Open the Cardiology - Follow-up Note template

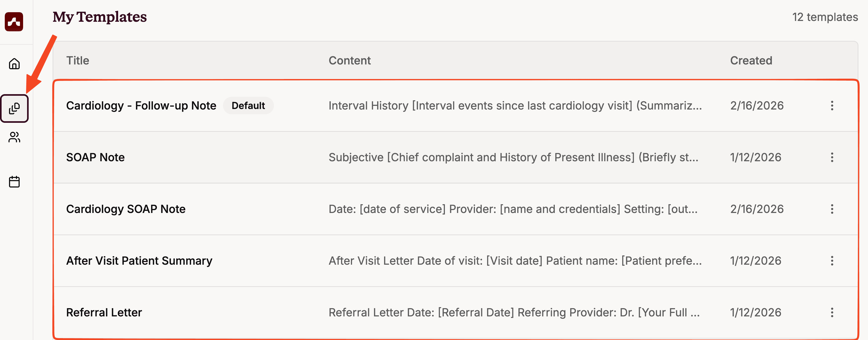(141, 106)
